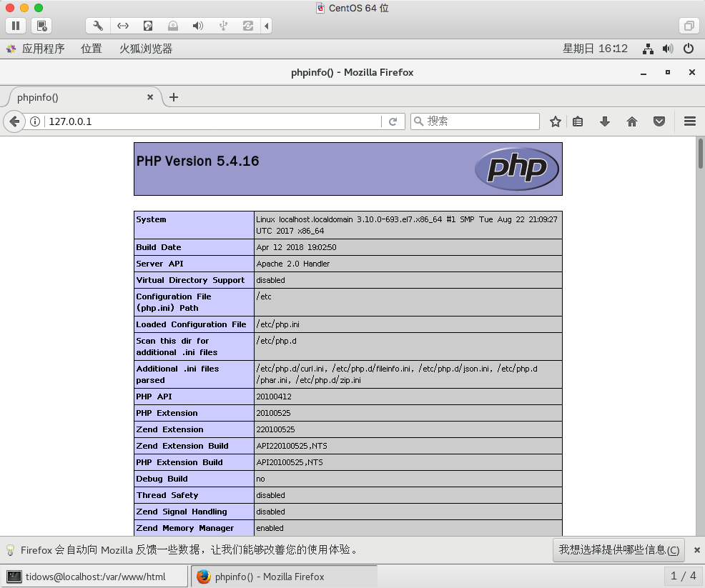
Task: Open the clock 星期日 16:12
Action: click(x=595, y=49)
